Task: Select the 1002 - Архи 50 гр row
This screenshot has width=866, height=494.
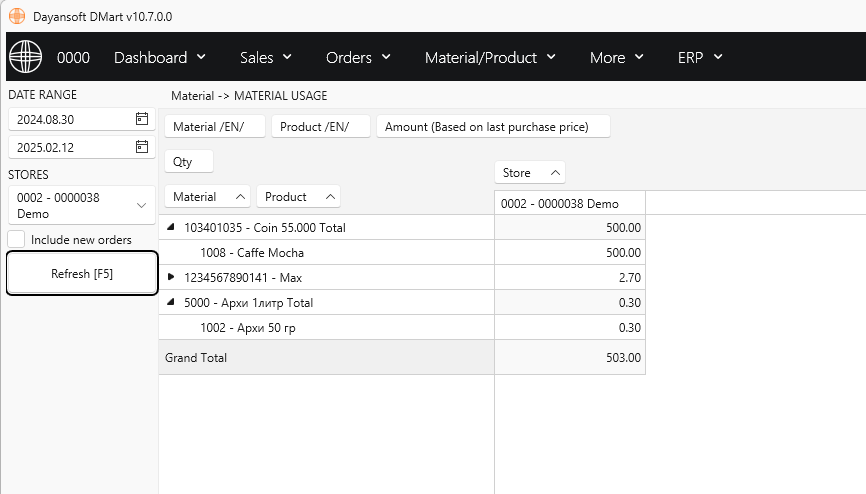Action: tap(326, 328)
